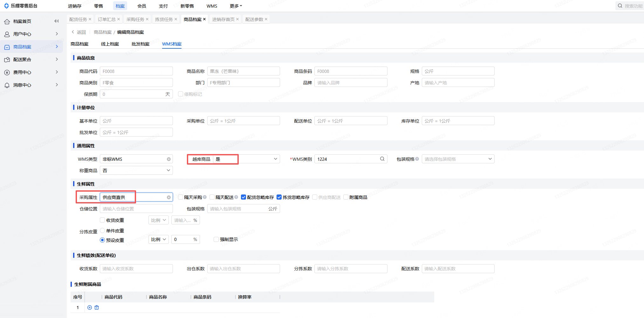Open the 收货皮重 比例 dropdown

click(158, 220)
